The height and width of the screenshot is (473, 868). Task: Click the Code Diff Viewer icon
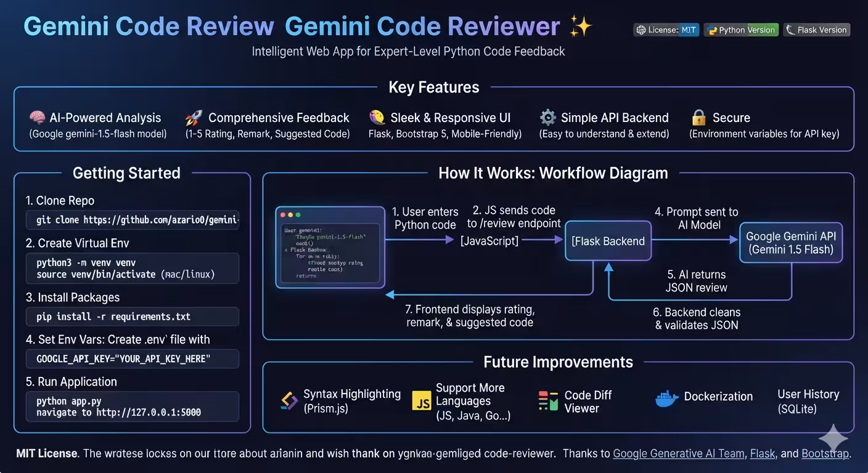pos(547,401)
